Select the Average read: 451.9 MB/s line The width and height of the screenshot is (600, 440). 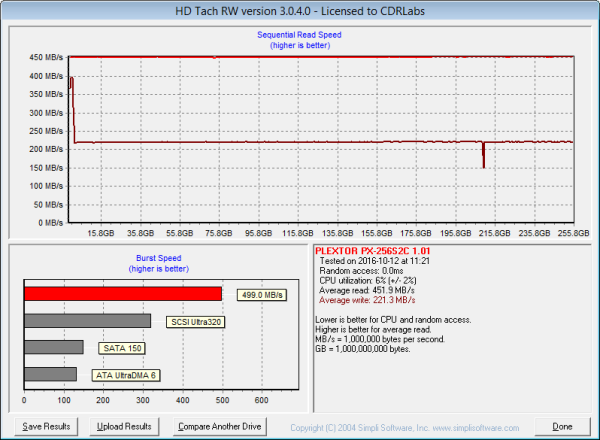click(367, 290)
